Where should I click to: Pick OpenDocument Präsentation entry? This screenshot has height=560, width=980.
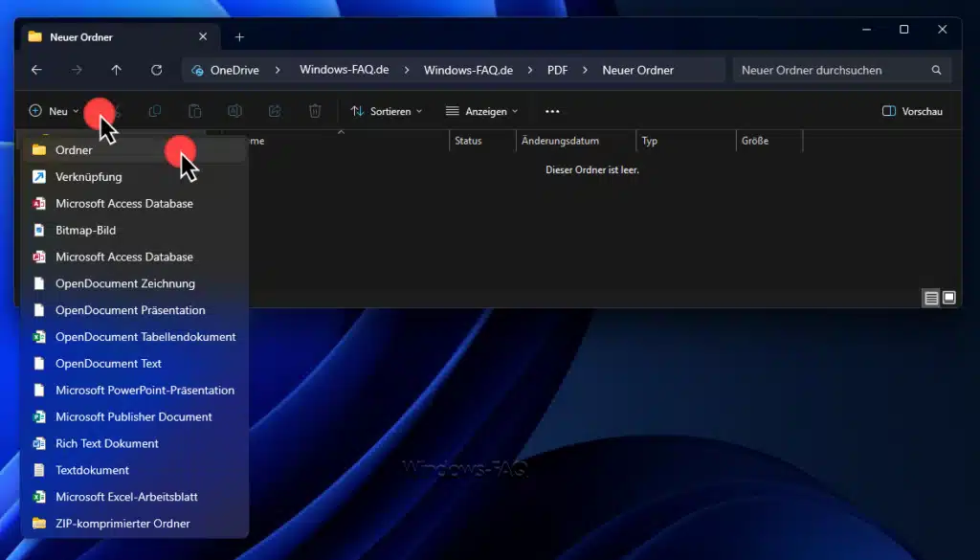134,310
